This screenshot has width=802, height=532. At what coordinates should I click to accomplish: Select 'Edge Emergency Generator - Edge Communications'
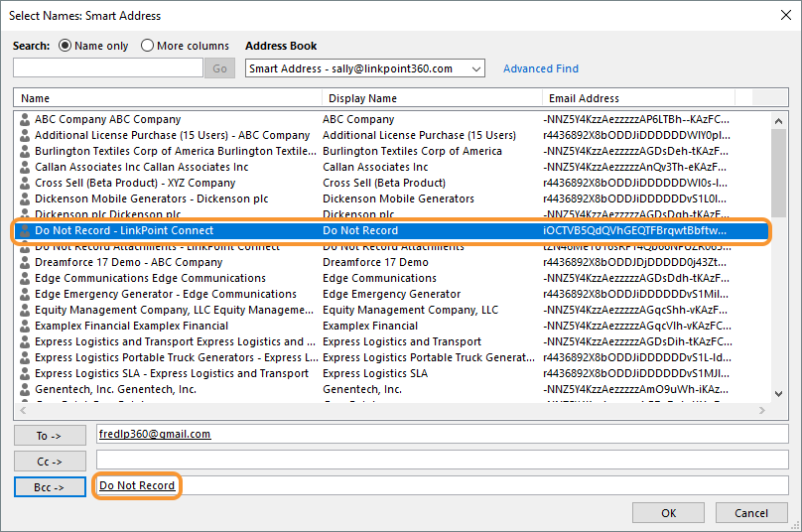pos(166,294)
